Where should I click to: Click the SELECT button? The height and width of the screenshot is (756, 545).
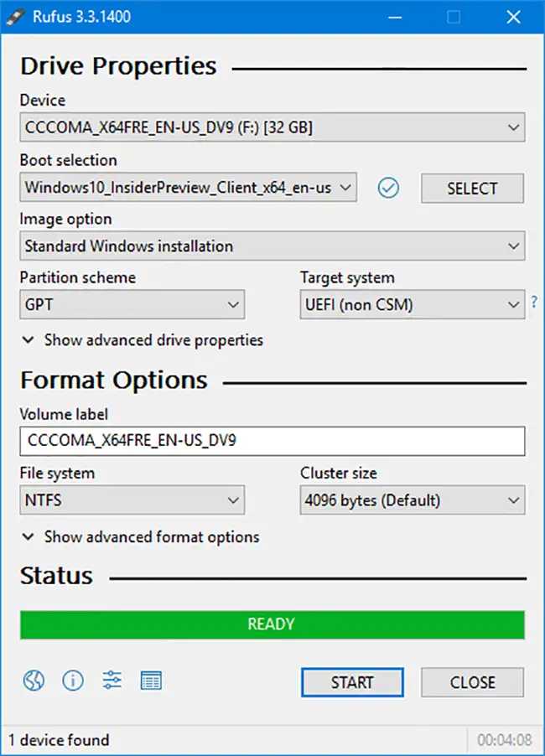click(472, 189)
